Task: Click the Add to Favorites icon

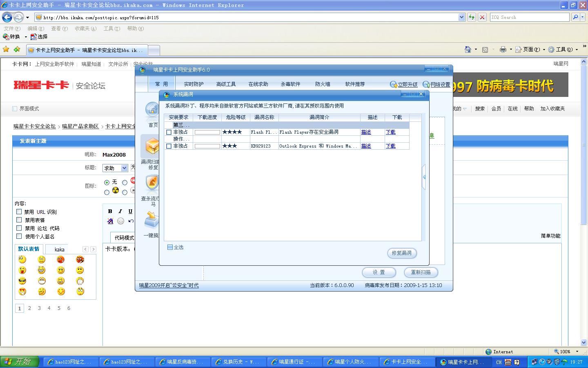Action: click(17, 49)
